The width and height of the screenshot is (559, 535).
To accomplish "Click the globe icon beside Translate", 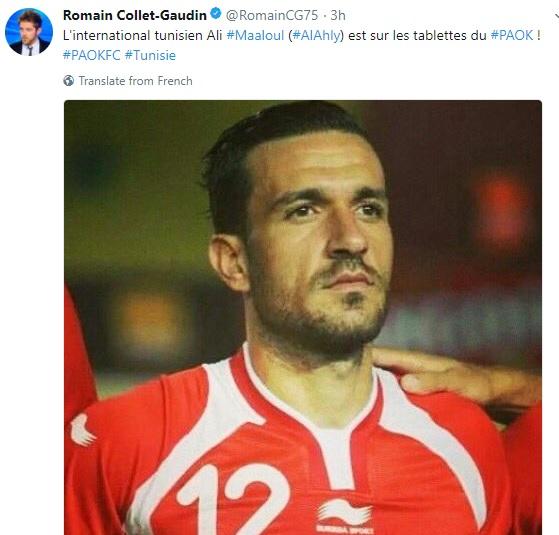I will 69,81.
